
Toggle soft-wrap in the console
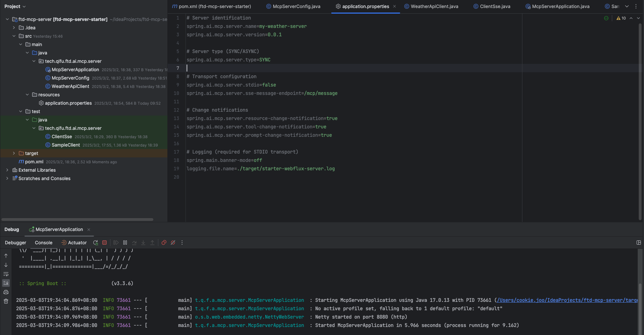coord(6,274)
